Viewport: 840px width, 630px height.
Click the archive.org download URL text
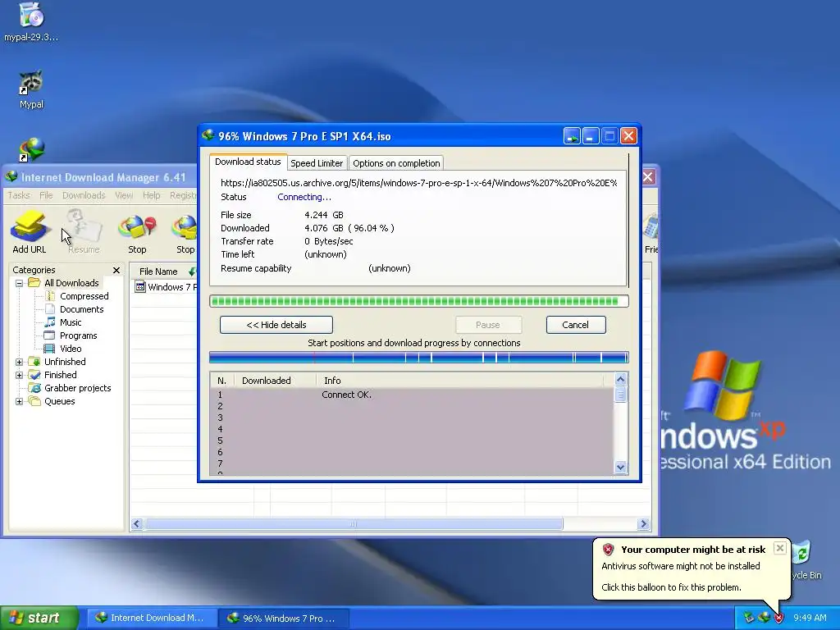tap(419, 183)
